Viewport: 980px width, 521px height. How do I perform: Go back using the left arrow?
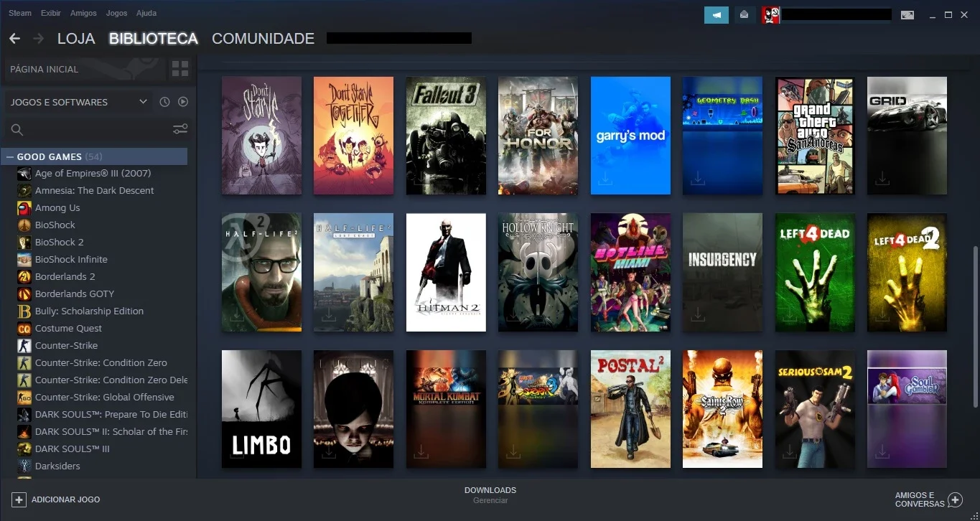pos(14,39)
